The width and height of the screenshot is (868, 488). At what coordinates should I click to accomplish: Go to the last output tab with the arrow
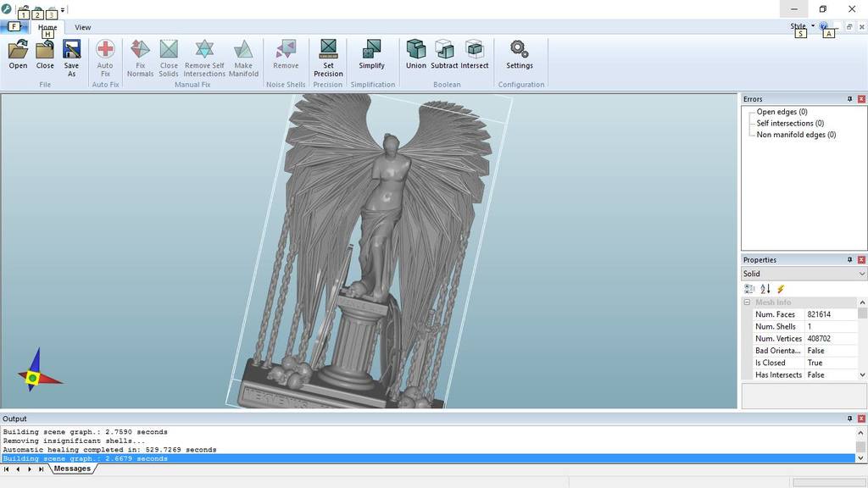click(x=41, y=469)
